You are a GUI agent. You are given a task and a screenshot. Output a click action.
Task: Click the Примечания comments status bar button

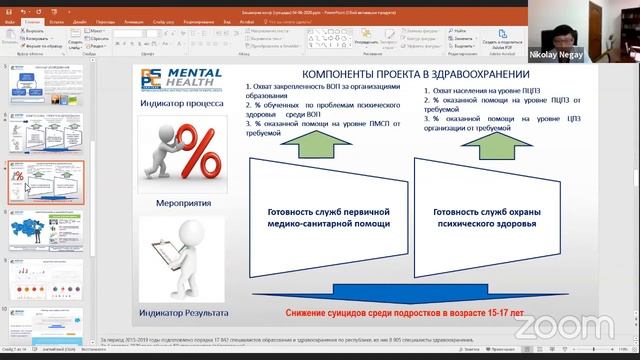(500, 349)
